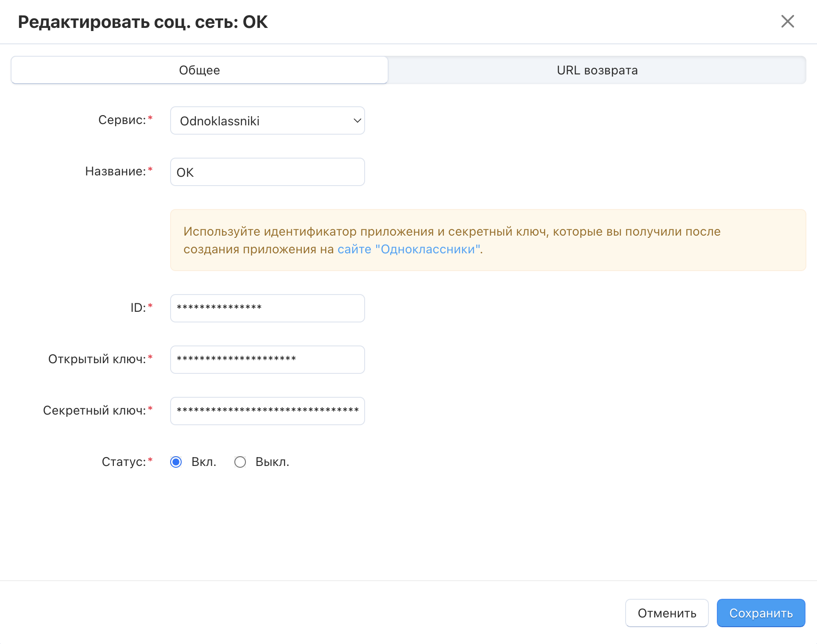817x644 pixels.
Task: Close the edit social network dialog
Action: pos(787,21)
